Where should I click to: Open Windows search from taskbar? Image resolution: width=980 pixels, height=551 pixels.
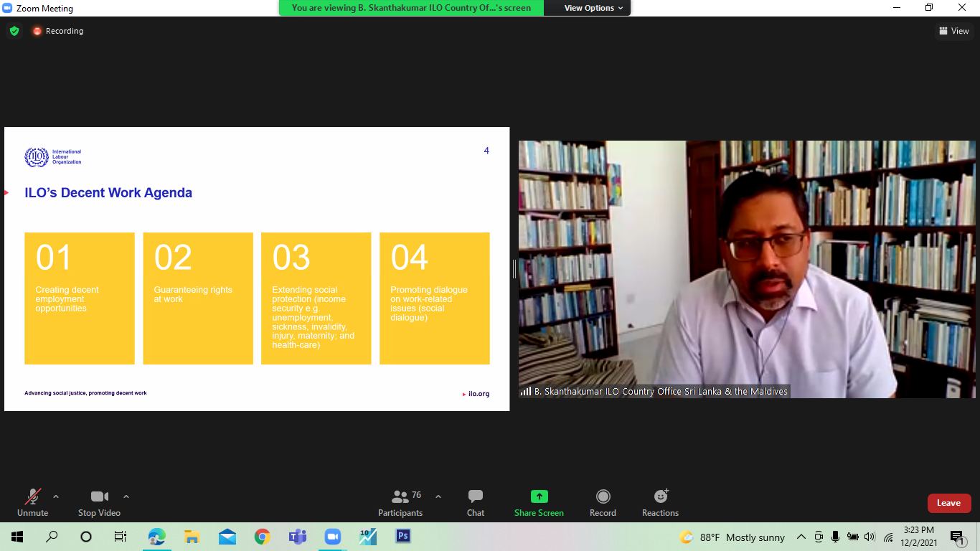[x=52, y=537]
